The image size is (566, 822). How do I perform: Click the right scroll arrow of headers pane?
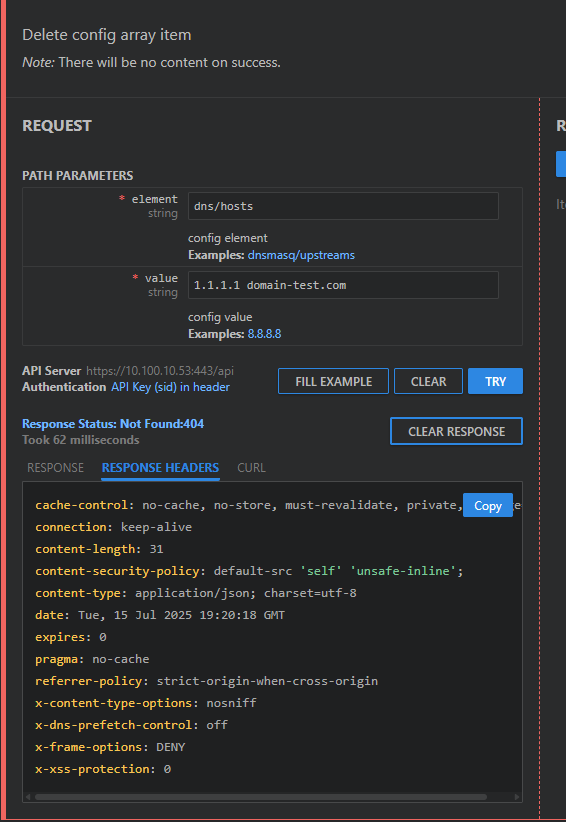(517, 797)
